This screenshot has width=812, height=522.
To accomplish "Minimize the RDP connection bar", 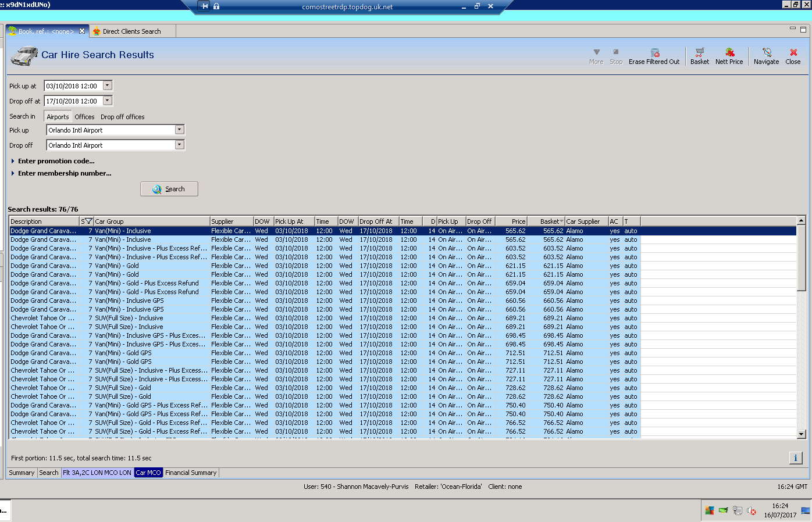I will tap(464, 6).
